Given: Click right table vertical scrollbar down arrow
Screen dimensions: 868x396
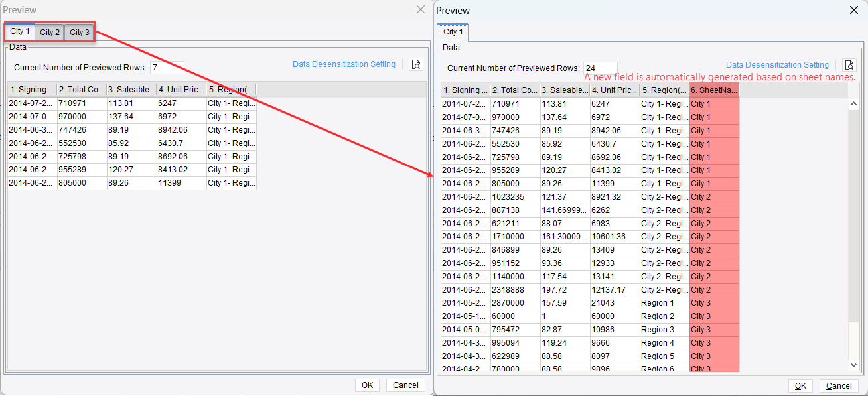Looking at the screenshot, I should click(x=854, y=365).
